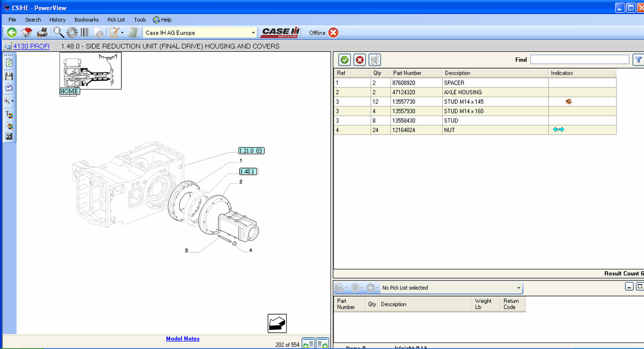Select the AXLE HOUSING part row
This screenshot has height=349, width=644.
pos(475,92)
